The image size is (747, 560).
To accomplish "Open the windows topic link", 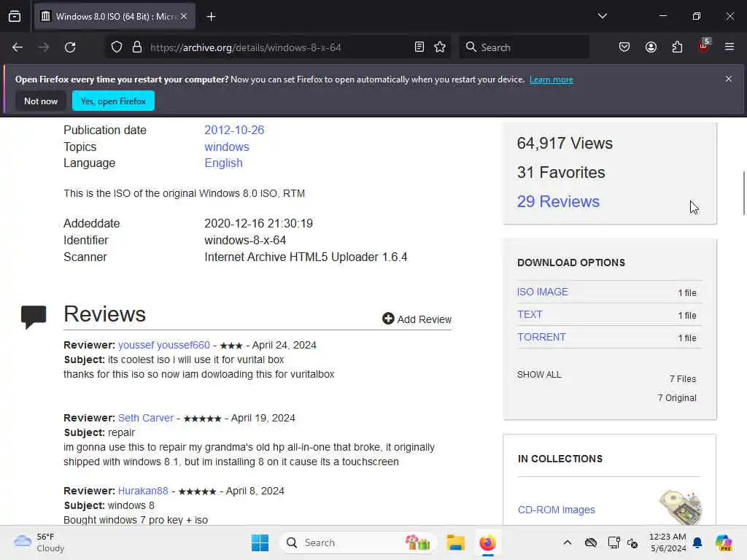I will pyautogui.click(x=227, y=147).
